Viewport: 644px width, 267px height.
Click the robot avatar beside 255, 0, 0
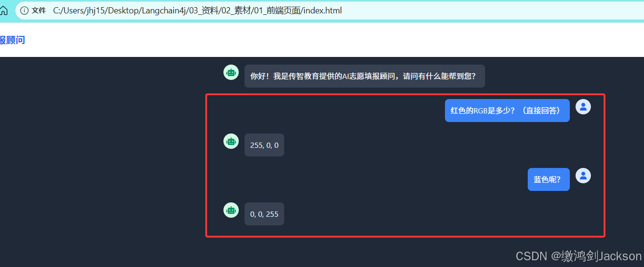(231, 141)
